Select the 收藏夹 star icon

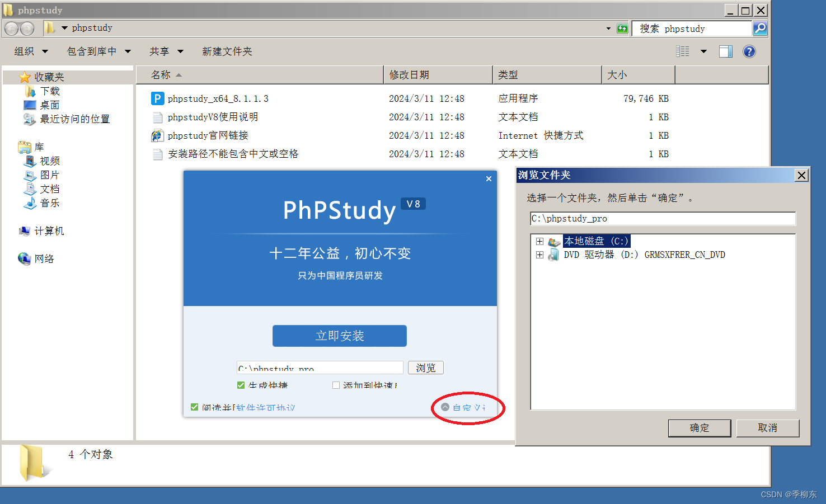tap(25, 77)
